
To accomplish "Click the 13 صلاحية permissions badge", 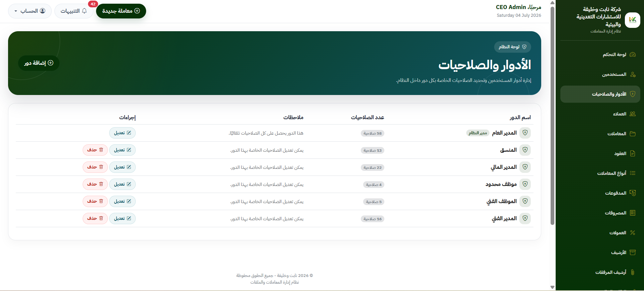I will click(x=373, y=151).
